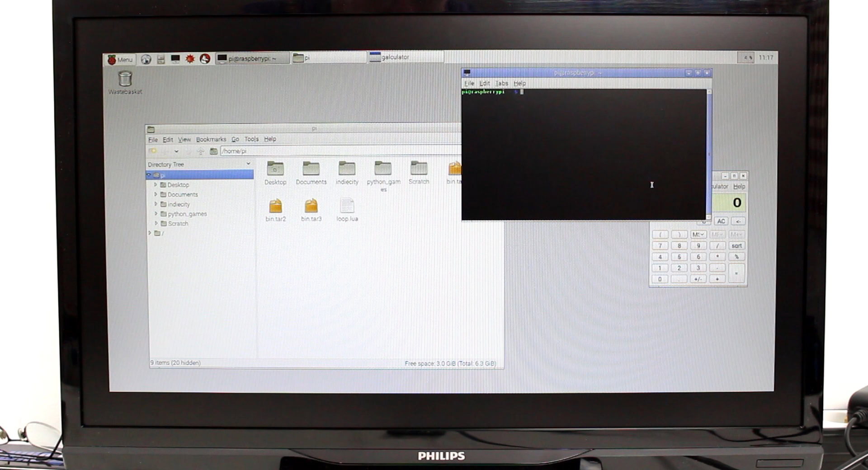
Task: Click digit 7 on the calculator
Action: click(660, 246)
